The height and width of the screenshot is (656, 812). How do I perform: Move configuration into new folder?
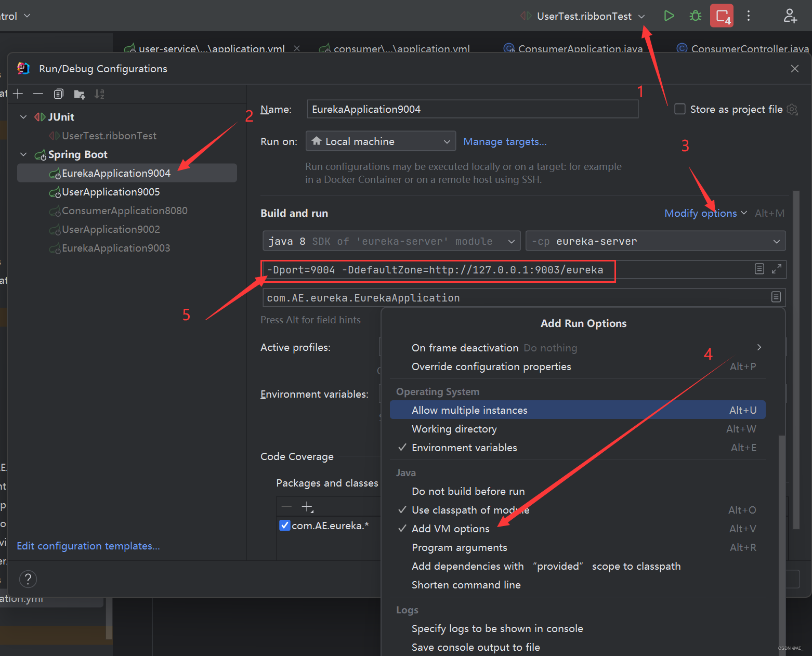pyautogui.click(x=79, y=94)
